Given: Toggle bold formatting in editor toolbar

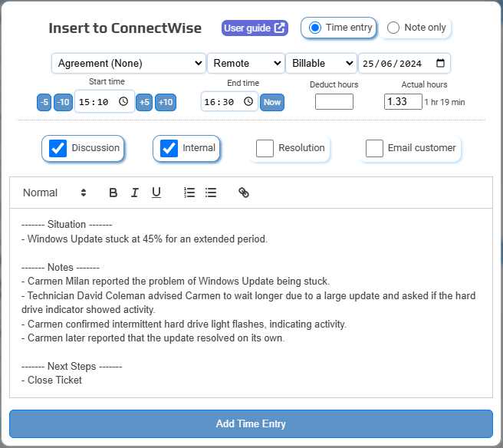Looking at the screenshot, I should click(113, 193).
